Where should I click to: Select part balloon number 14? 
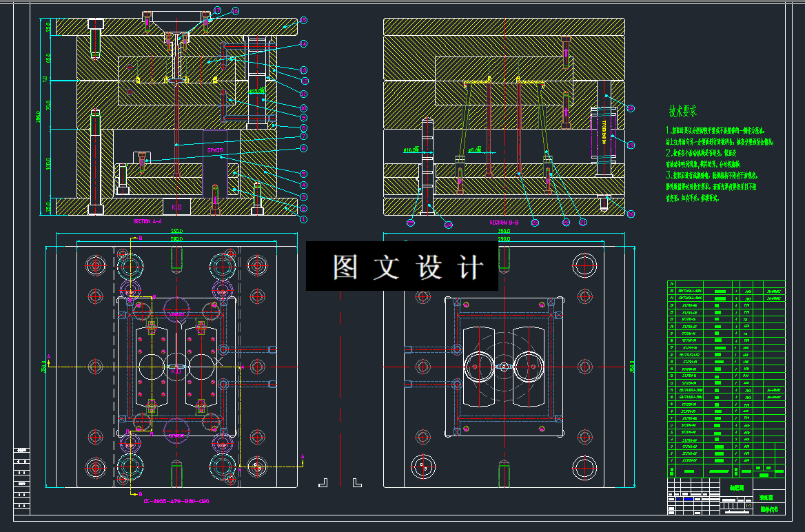click(x=303, y=43)
